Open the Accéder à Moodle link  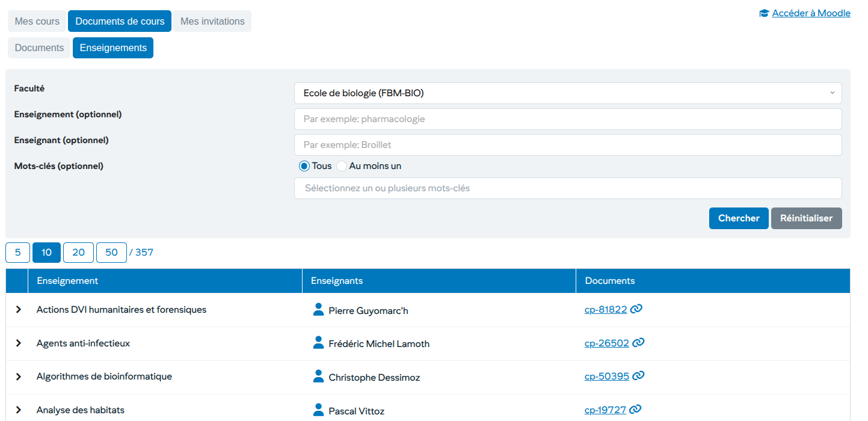pyautogui.click(x=810, y=13)
